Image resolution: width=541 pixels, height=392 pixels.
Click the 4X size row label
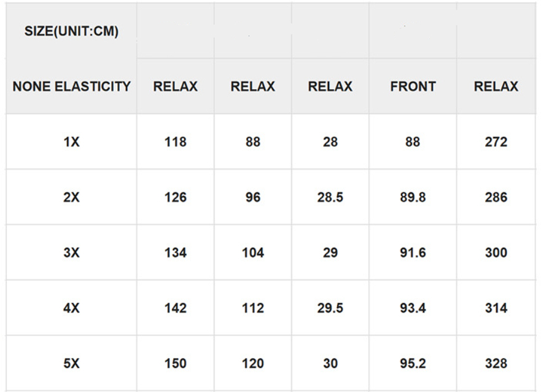[x=71, y=308]
